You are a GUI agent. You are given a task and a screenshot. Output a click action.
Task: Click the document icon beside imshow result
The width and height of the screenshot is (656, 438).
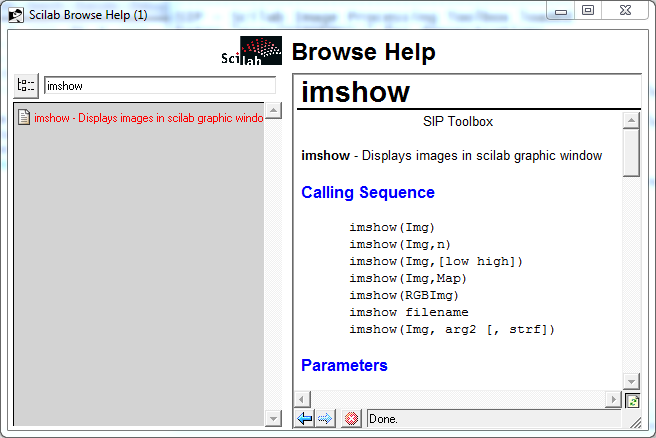tap(24, 118)
